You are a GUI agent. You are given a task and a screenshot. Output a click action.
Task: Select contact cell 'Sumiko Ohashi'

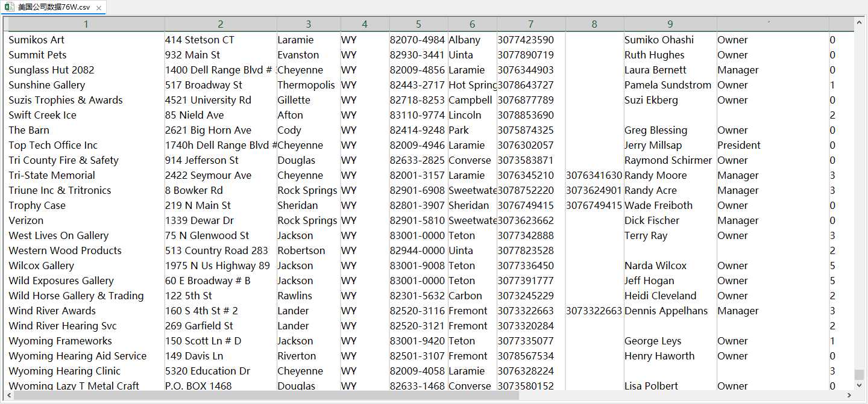[670, 40]
